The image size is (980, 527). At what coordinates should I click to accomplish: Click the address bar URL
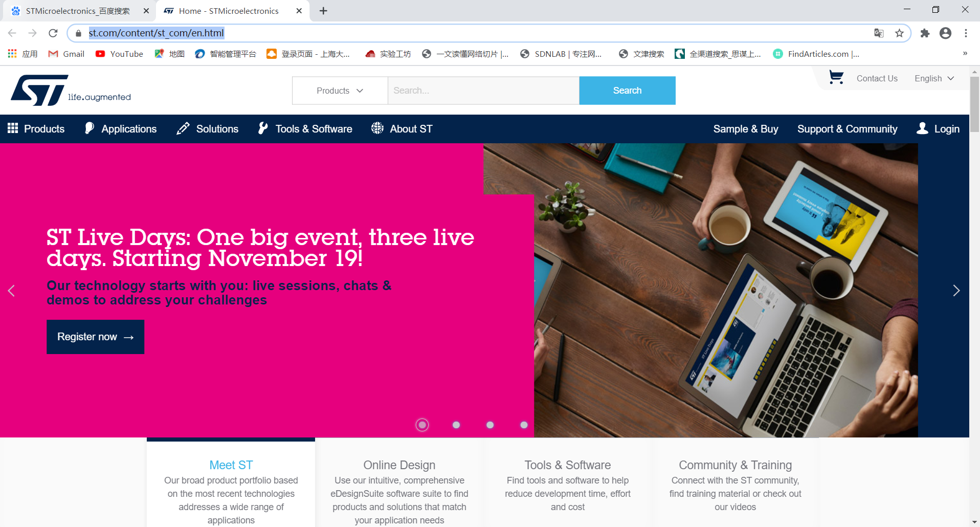156,33
